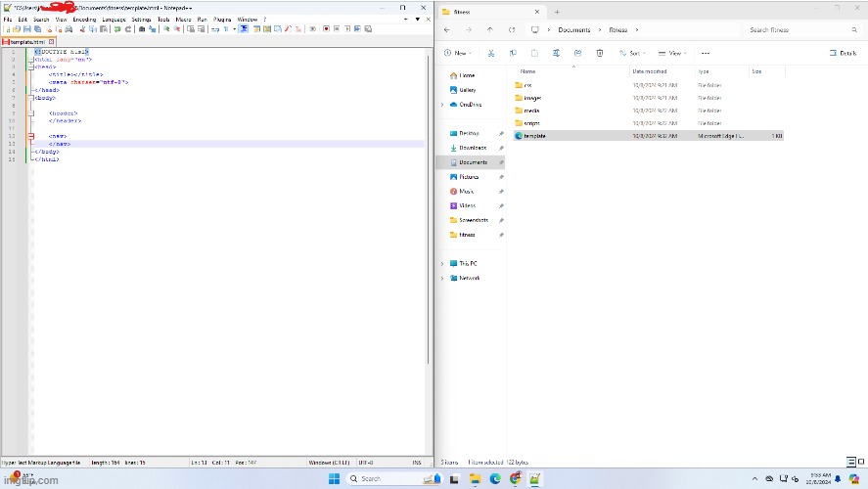Open the Sort dropdown in File Explorer

point(632,53)
